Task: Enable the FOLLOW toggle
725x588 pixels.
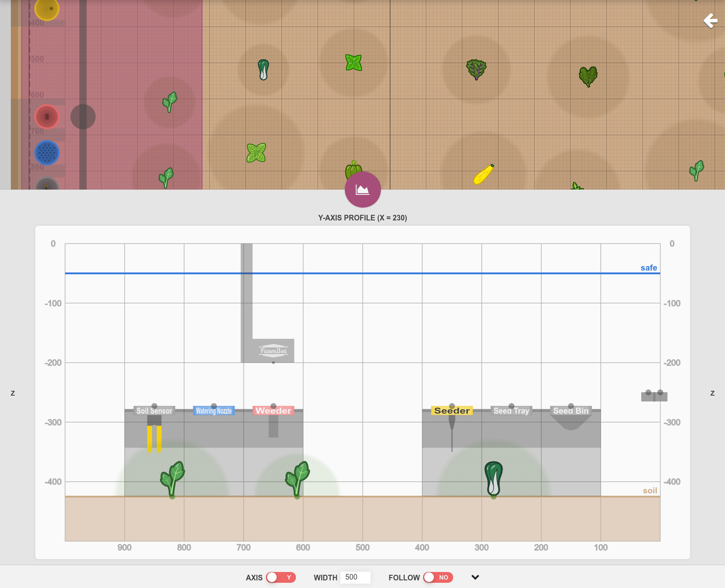Action: click(438, 577)
